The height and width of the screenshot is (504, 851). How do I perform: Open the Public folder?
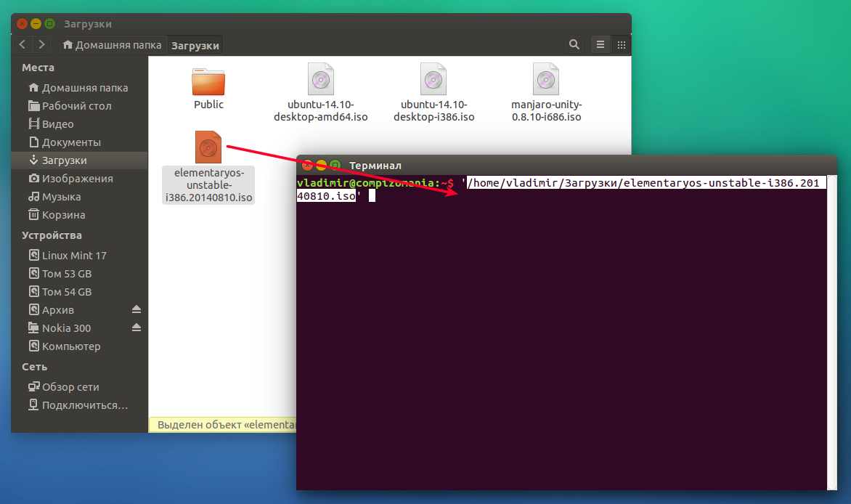pyautogui.click(x=208, y=89)
